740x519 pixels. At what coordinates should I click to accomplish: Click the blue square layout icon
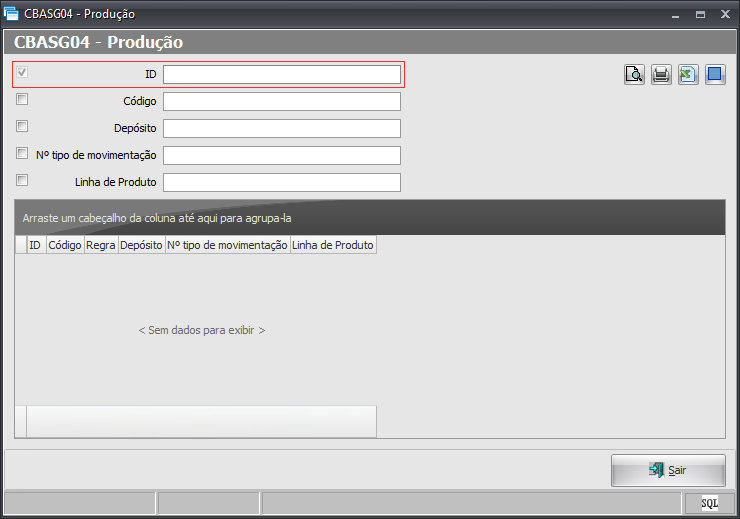click(x=715, y=75)
